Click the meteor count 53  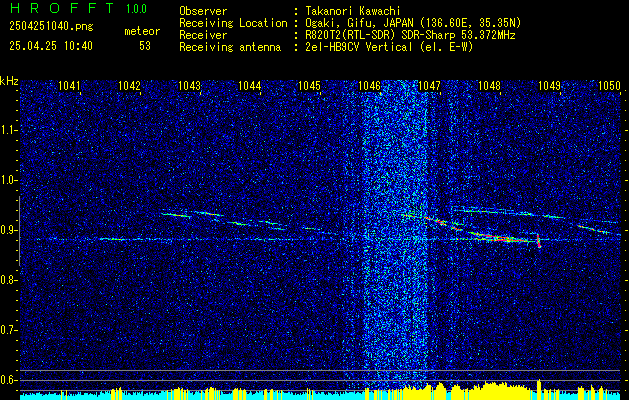pos(145,46)
